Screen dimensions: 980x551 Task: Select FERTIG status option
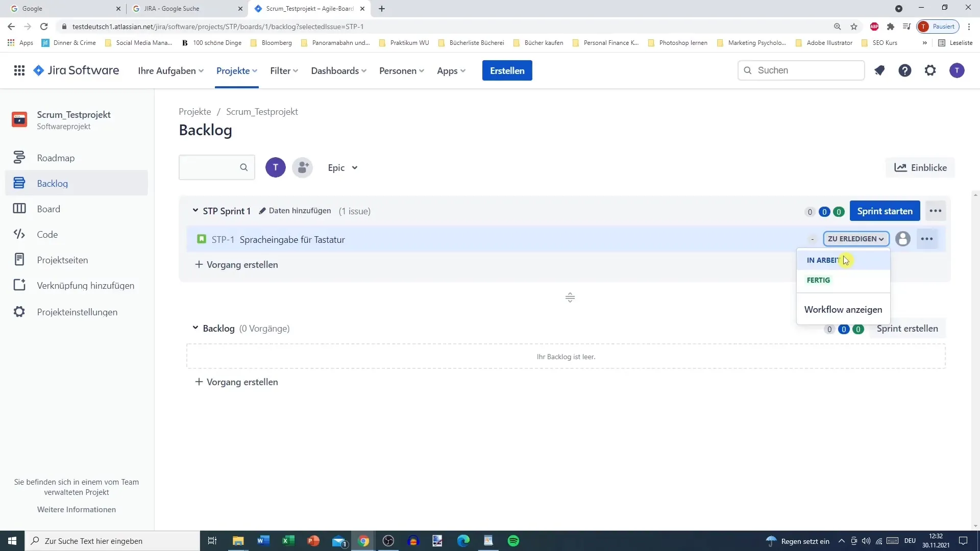point(843,280)
